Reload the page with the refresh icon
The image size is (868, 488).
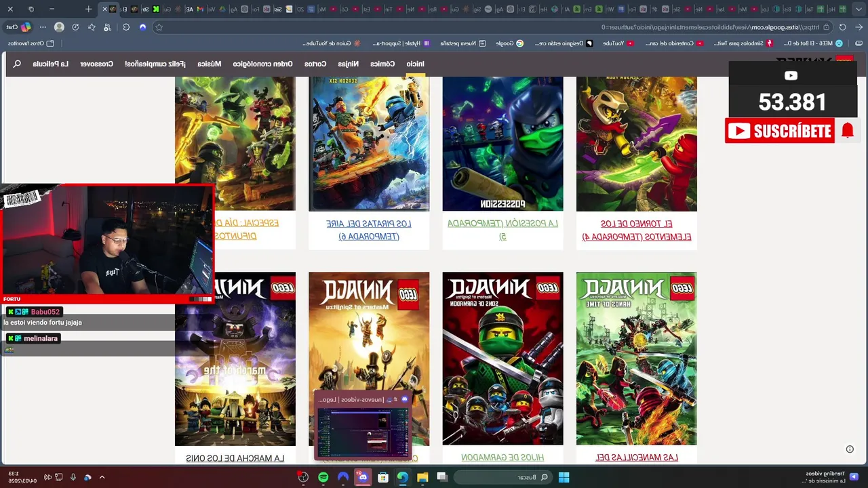[842, 27]
